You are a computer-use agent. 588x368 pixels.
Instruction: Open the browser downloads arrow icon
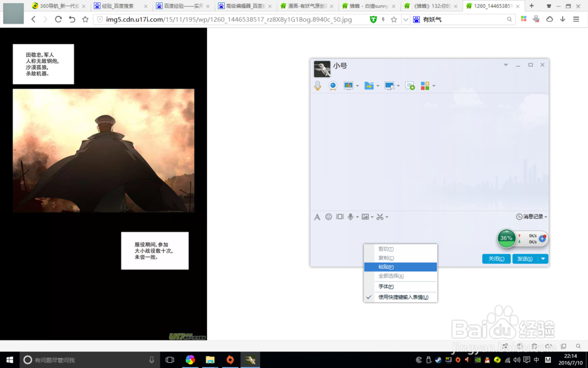pos(563,19)
